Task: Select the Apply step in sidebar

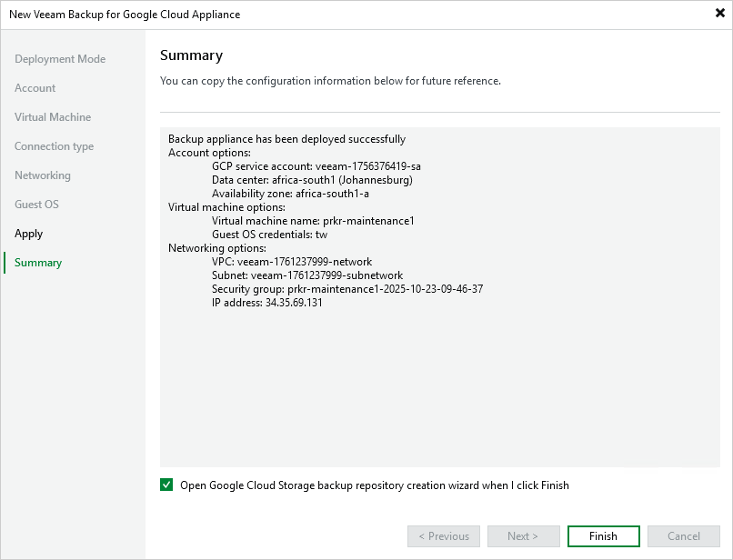Action: point(28,234)
